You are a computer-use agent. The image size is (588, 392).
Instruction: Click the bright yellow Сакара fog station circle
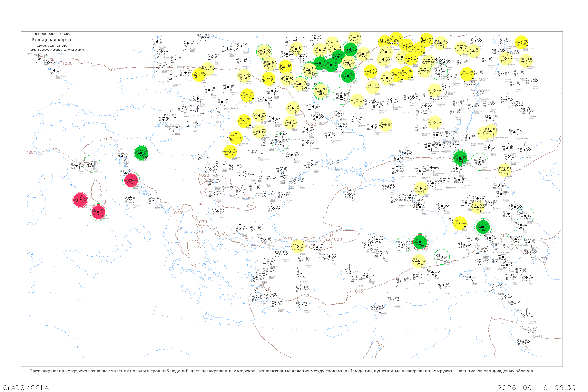click(x=460, y=223)
